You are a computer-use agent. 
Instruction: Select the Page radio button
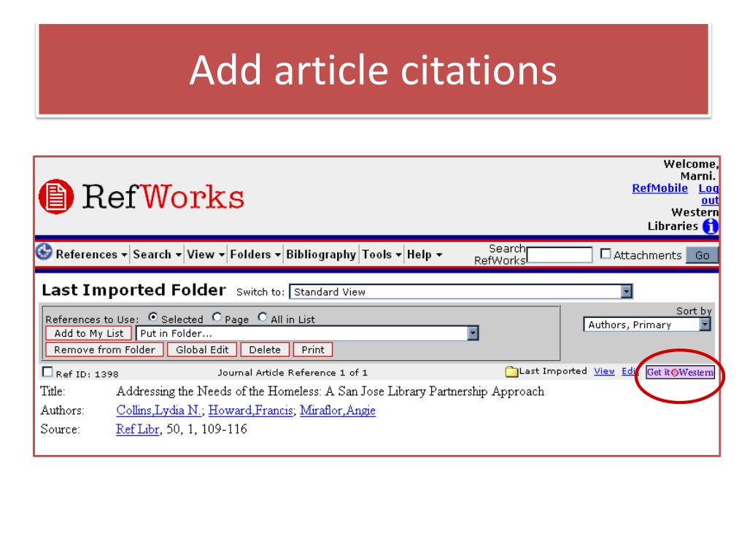[217, 316]
